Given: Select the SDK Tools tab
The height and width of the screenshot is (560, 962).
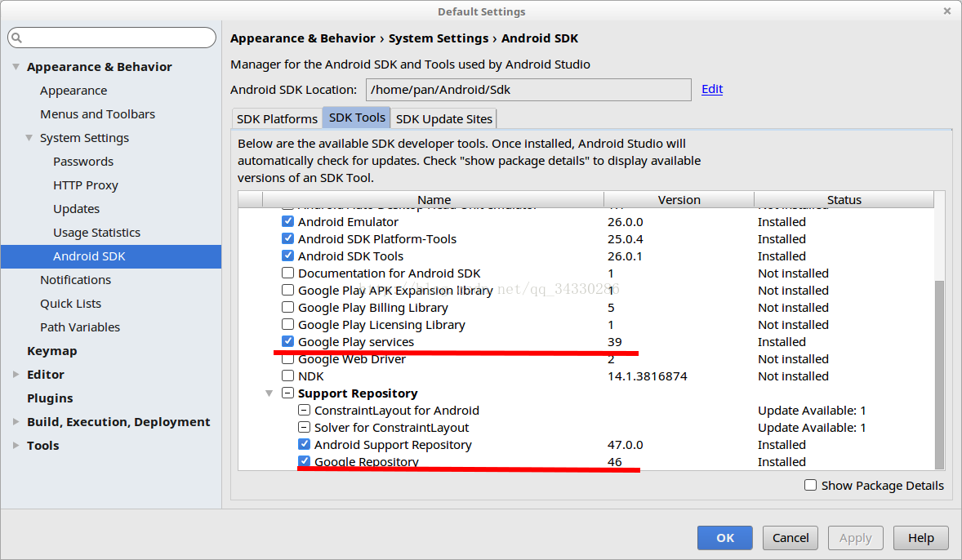Looking at the screenshot, I should [356, 118].
